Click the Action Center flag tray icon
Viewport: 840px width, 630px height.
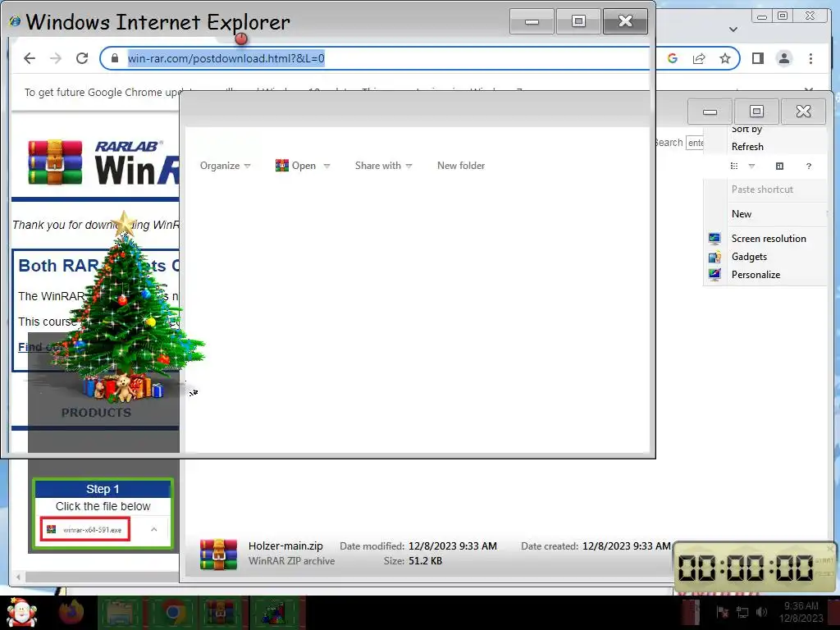723,612
